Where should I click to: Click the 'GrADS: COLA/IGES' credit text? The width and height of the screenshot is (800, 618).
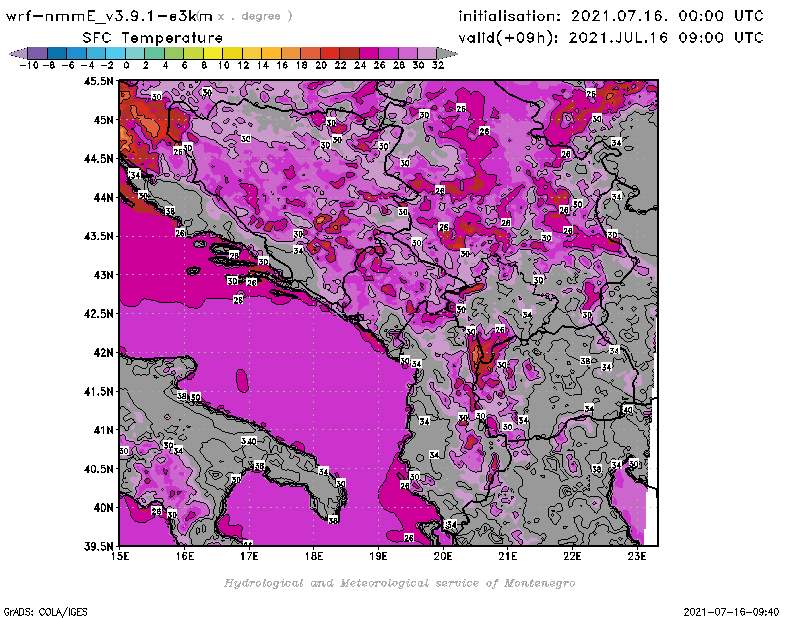coord(45,612)
